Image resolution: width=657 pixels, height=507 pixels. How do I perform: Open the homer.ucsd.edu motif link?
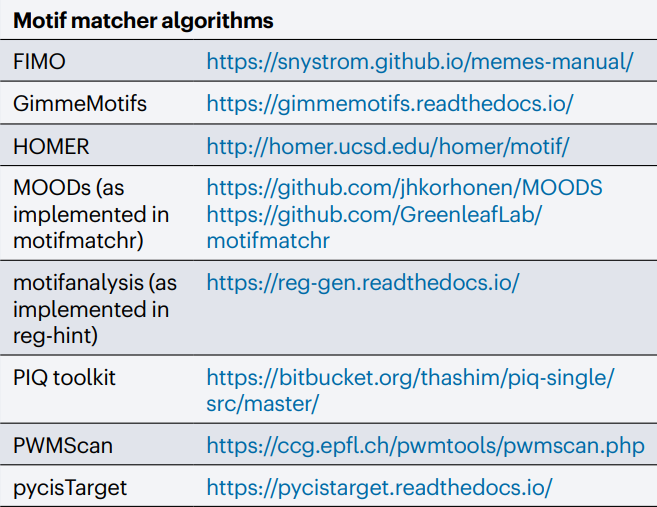coord(388,147)
